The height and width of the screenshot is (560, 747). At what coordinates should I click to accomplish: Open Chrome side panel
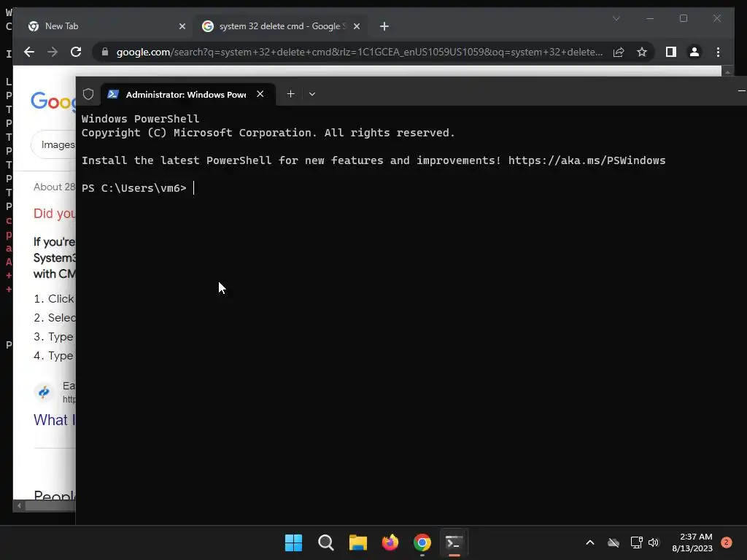point(671,52)
